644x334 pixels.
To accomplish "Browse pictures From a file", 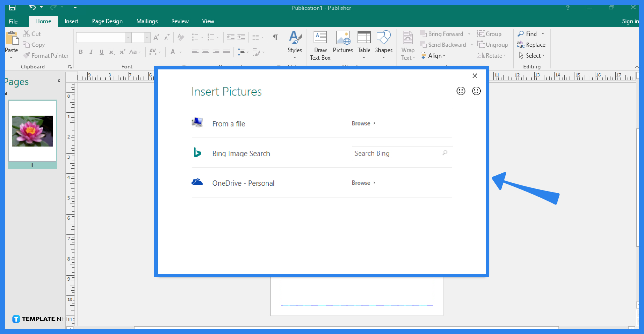I will click(x=361, y=123).
